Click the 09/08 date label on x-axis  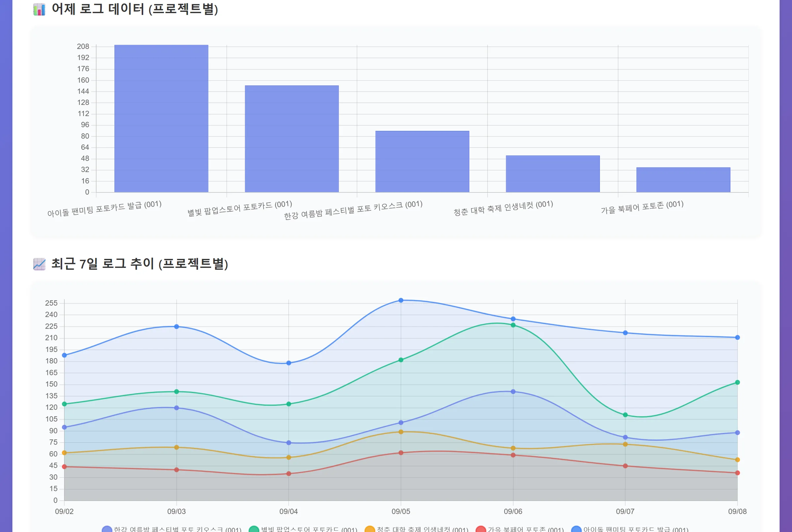[x=737, y=511]
